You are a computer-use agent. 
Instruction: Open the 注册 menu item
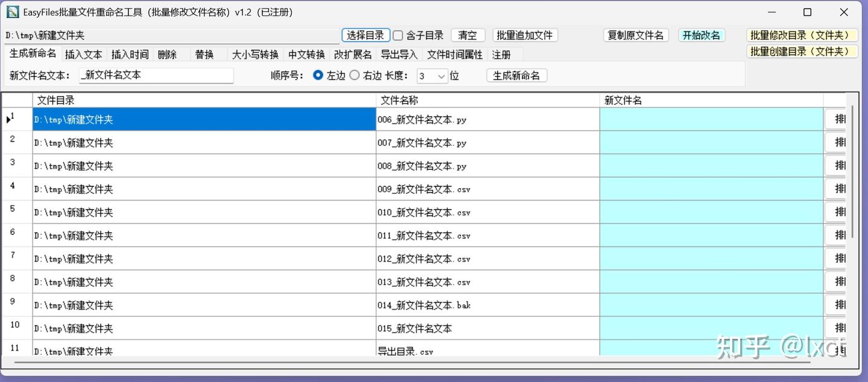[x=502, y=54]
